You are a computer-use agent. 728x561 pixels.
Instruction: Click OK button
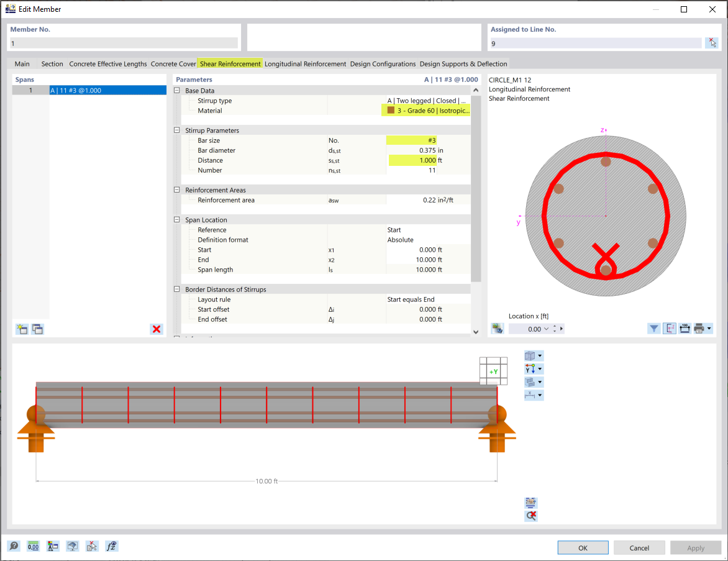click(x=583, y=547)
